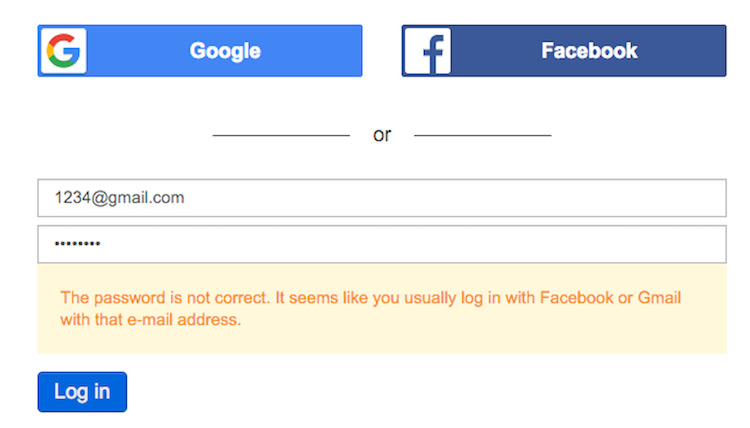This screenshot has width=750, height=428.
Task: Click the divider line left of 'or'
Action: click(281, 135)
